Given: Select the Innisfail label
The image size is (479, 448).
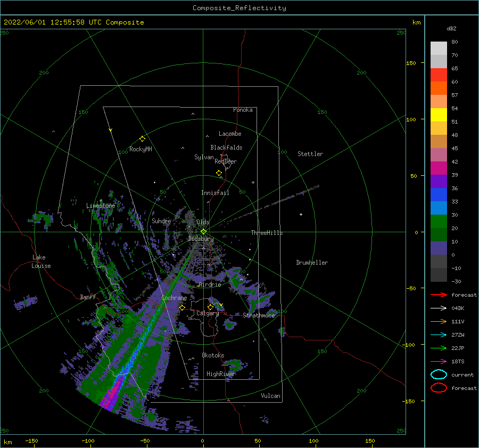Looking at the screenshot, I should [215, 193].
